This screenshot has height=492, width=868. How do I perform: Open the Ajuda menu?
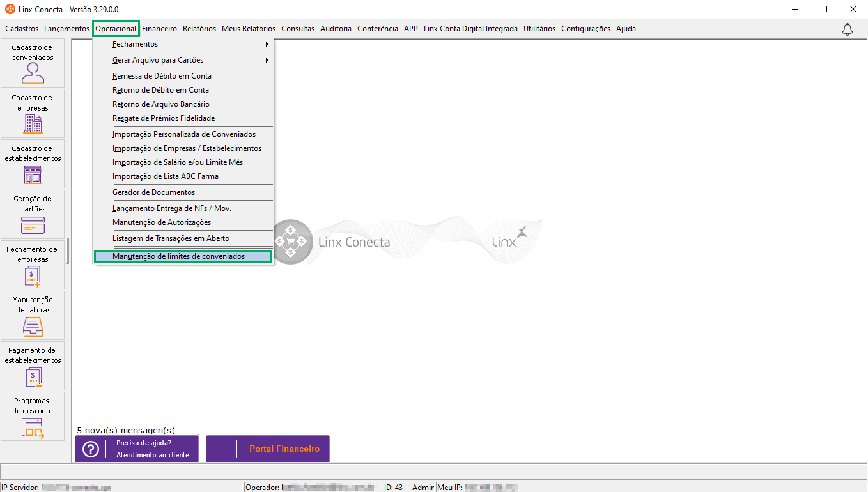coord(626,29)
